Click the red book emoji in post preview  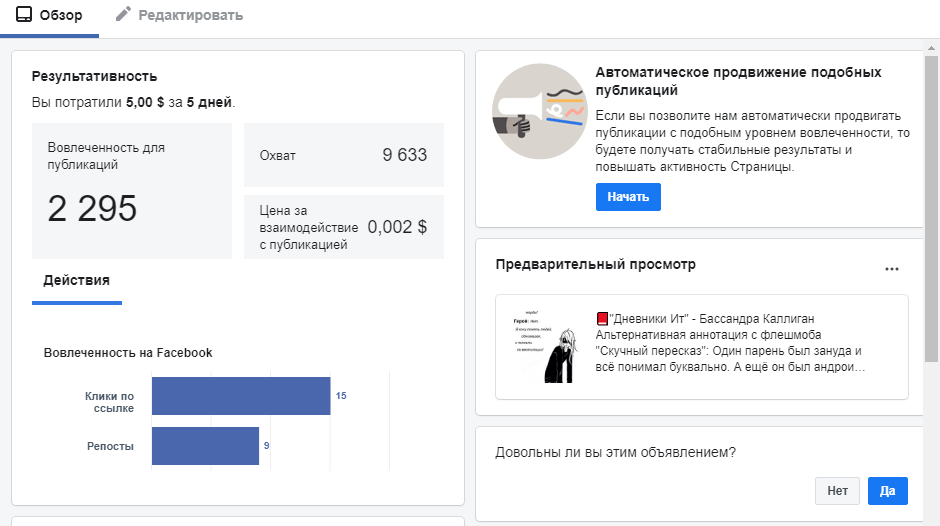[602, 319]
